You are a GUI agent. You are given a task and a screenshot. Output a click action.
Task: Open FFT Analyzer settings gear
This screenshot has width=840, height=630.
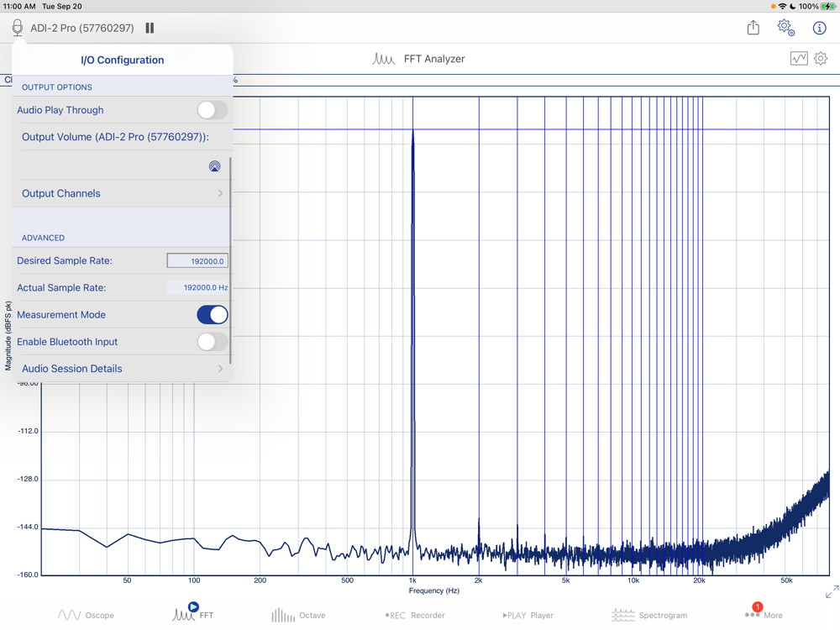821,59
